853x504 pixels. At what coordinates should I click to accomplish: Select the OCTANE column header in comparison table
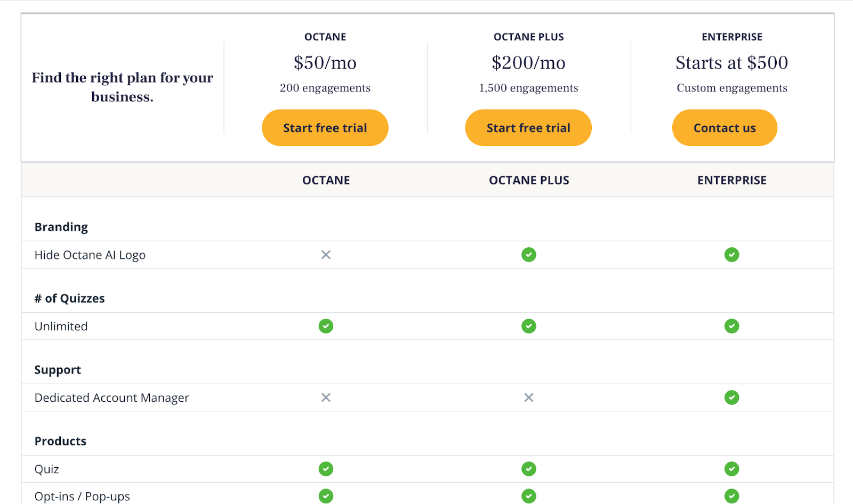click(326, 180)
